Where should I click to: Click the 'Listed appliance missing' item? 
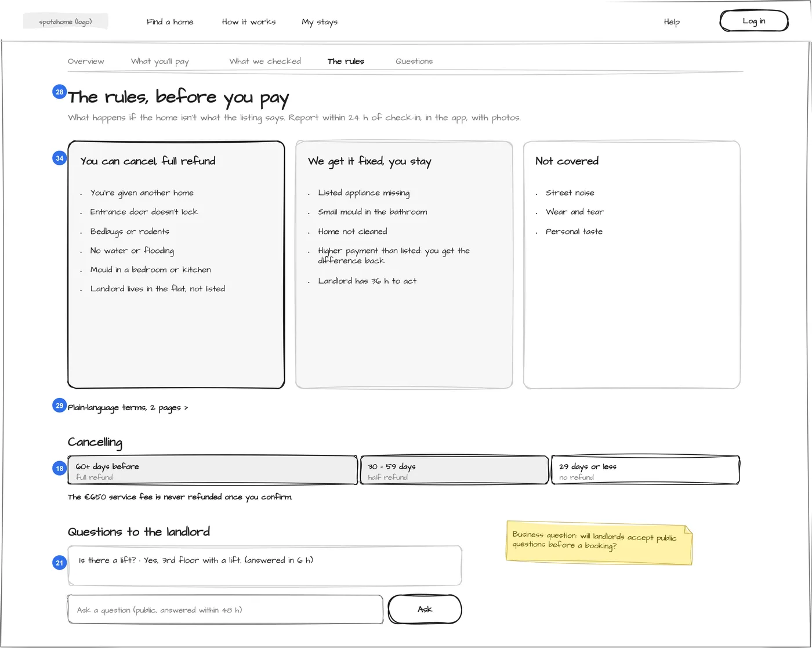364,193
